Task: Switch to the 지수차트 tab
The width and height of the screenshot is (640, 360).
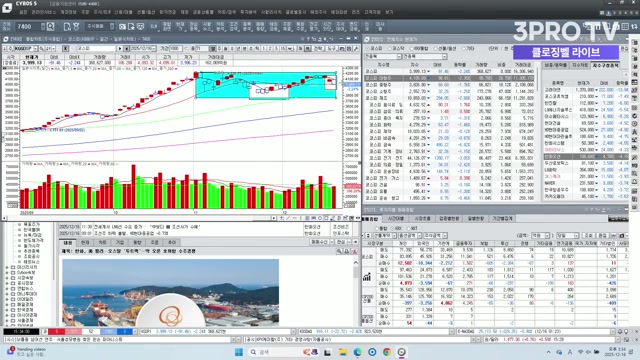Action: click(x=579, y=65)
